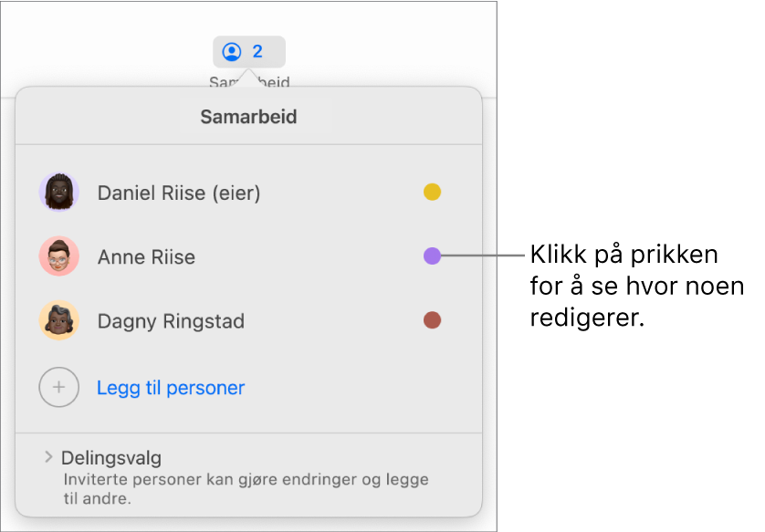Screen dimensions: 765x532
Task: Click the circled plus icon
Action: tap(59, 387)
